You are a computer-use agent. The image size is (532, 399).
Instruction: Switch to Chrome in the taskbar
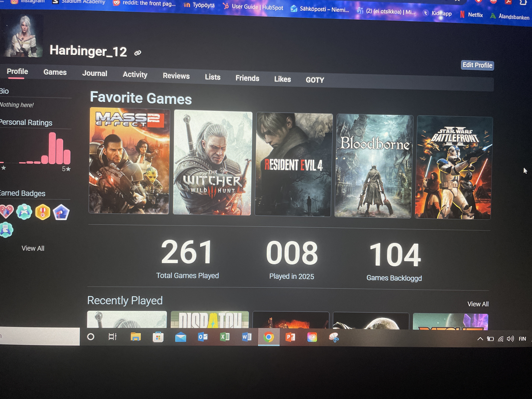click(269, 337)
